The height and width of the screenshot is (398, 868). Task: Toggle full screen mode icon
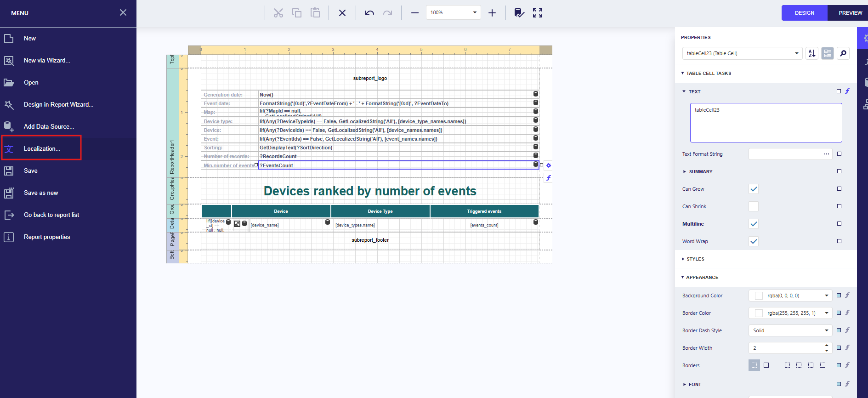(x=538, y=13)
